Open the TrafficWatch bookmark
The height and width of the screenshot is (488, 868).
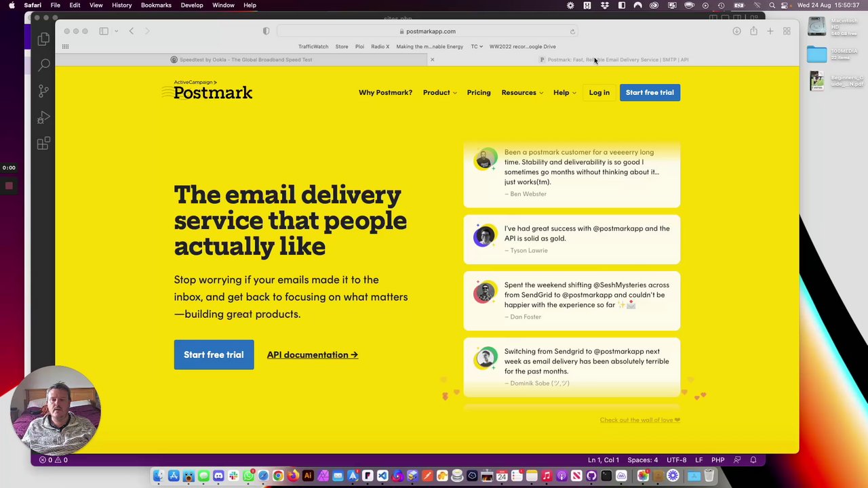point(313,47)
